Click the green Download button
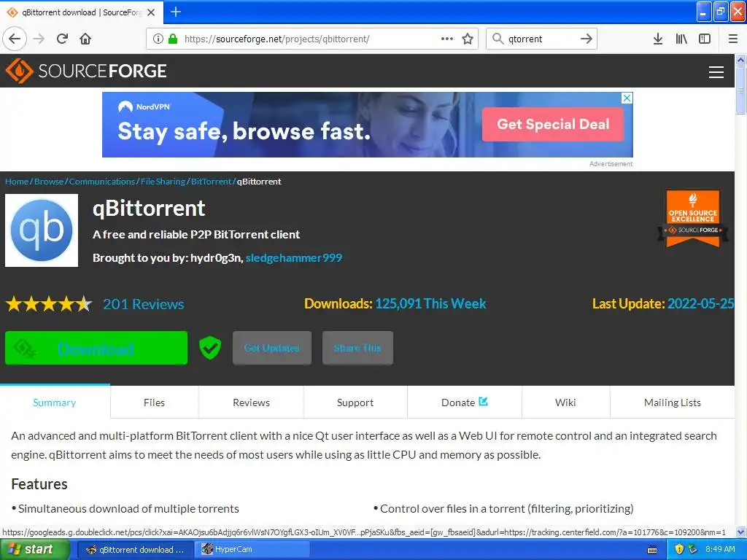Screen dimensions: 747x560 [96, 348]
